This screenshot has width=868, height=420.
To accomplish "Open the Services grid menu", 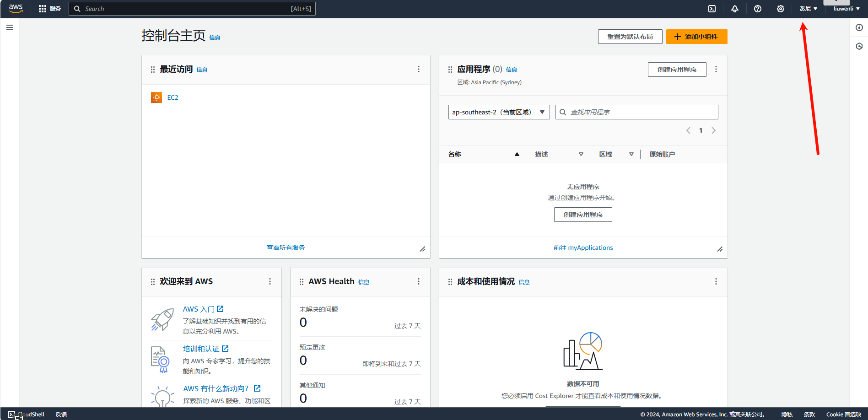I will [x=49, y=9].
